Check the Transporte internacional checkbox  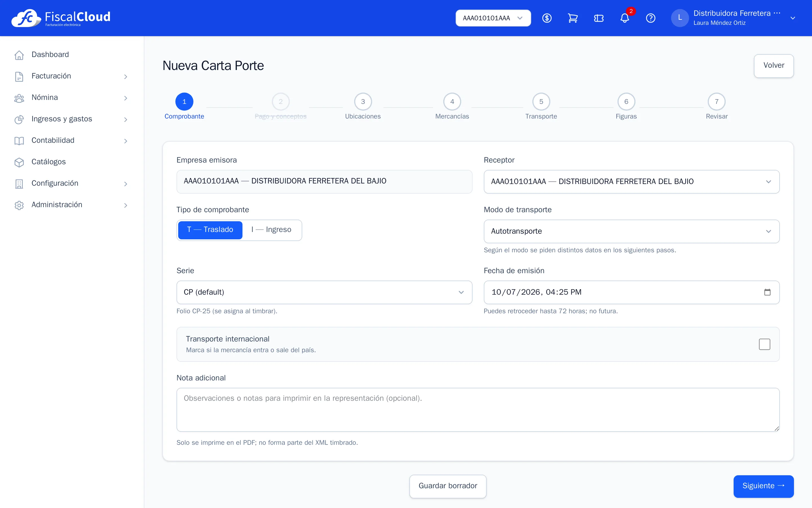tap(764, 344)
